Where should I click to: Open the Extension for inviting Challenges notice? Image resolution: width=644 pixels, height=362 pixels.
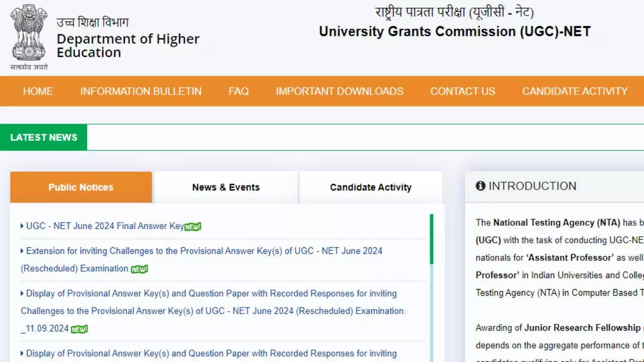coord(204,251)
